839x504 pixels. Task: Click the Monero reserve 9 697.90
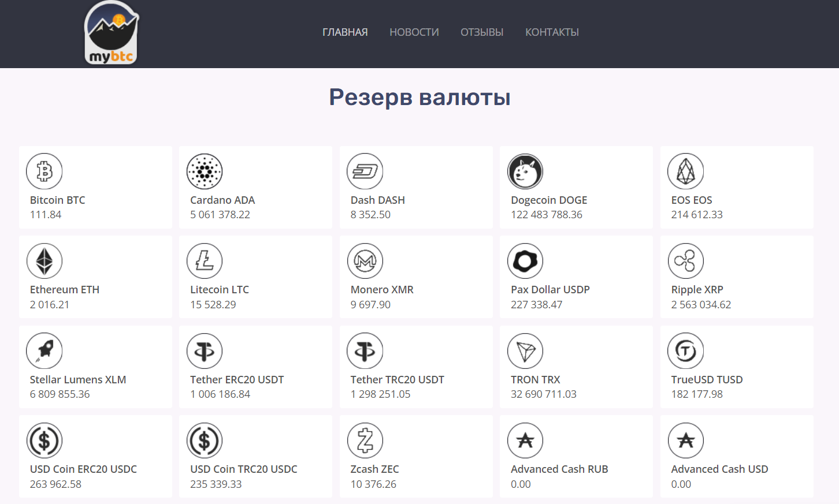(x=370, y=305)
